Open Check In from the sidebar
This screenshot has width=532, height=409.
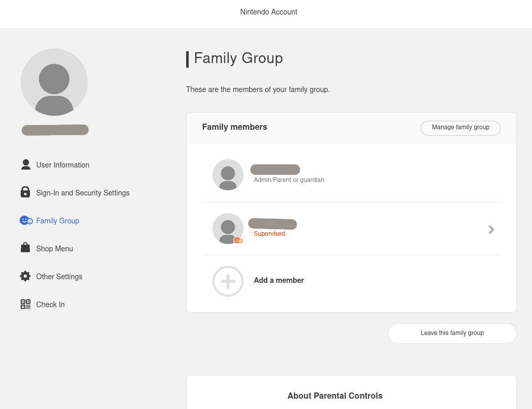click(50, 305)
